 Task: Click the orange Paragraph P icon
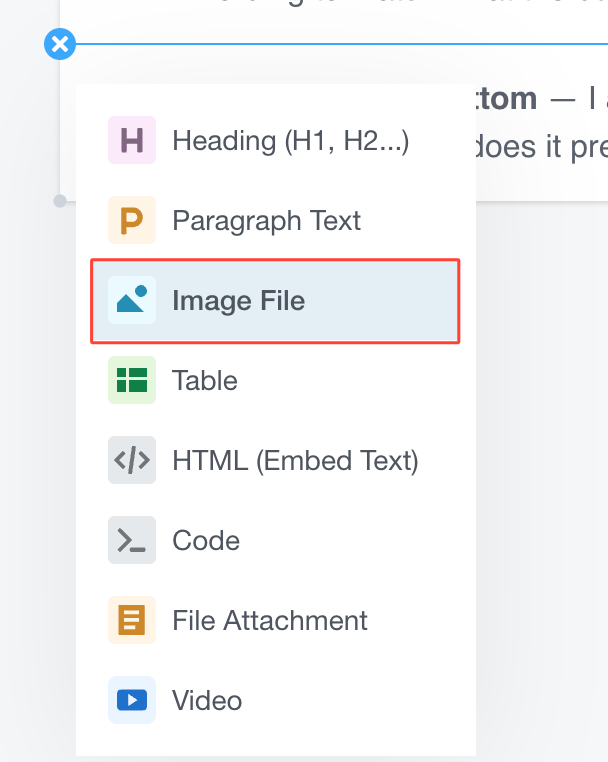click(x=132, y=220)
